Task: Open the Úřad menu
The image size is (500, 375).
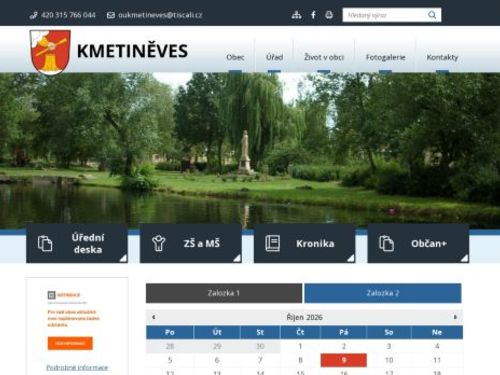Action: [274, 57]
